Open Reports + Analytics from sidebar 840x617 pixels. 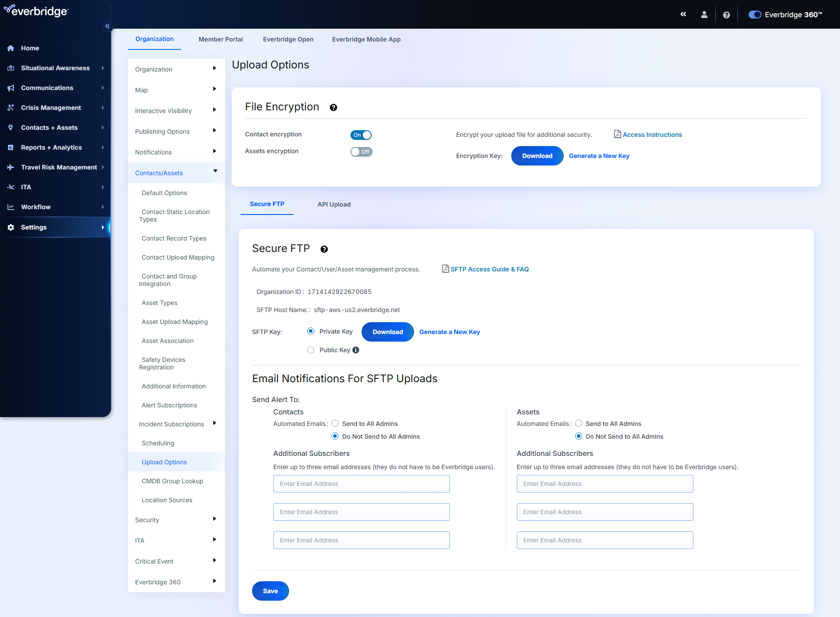(x=51, y=147)
